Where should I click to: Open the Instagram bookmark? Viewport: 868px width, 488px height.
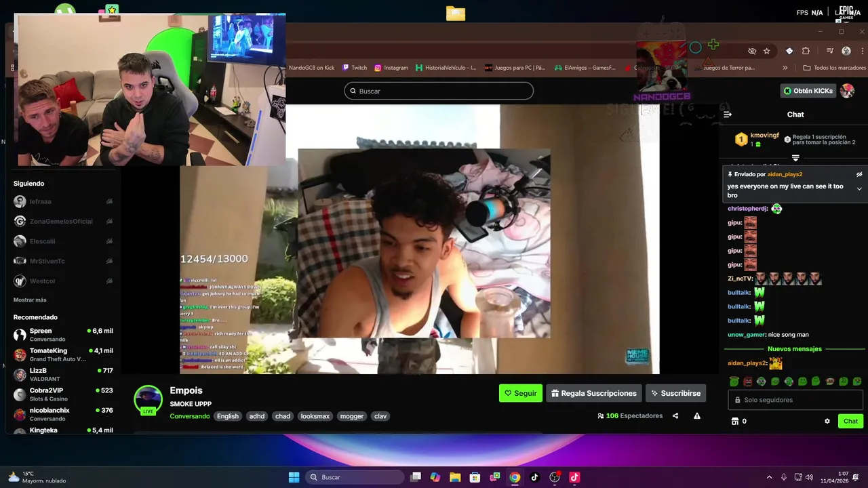pos(391,68)
